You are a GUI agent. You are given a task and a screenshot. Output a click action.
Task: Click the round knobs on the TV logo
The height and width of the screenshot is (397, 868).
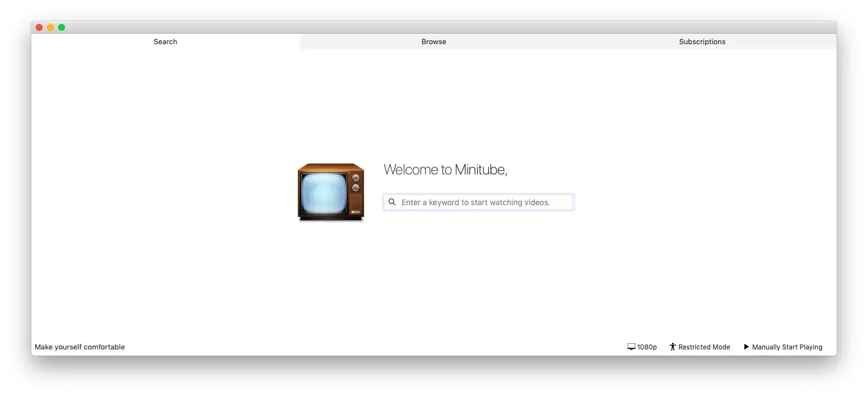pyautogui.click(x=356, y=183)
